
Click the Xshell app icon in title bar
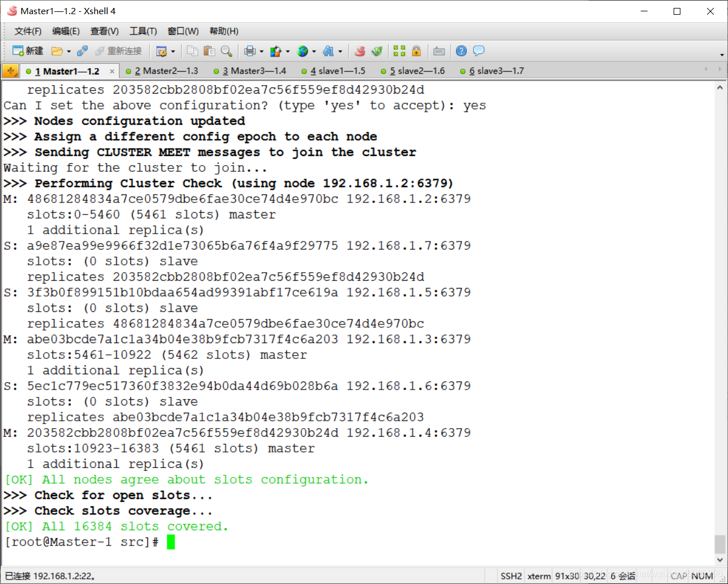(12, 11)
